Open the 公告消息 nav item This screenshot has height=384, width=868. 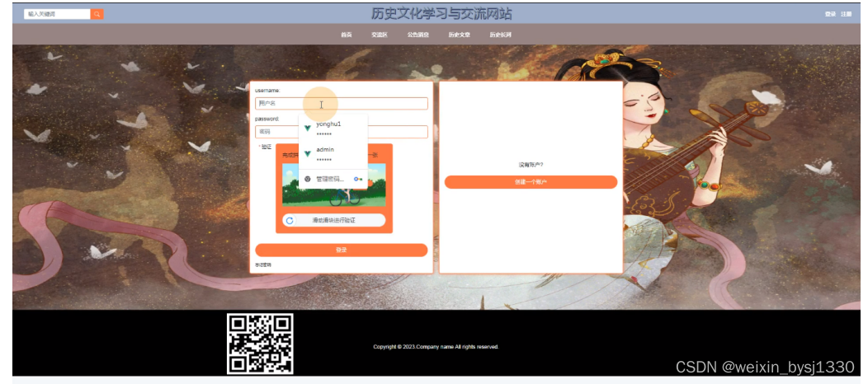pyautogui.click(x=418, y=35)
